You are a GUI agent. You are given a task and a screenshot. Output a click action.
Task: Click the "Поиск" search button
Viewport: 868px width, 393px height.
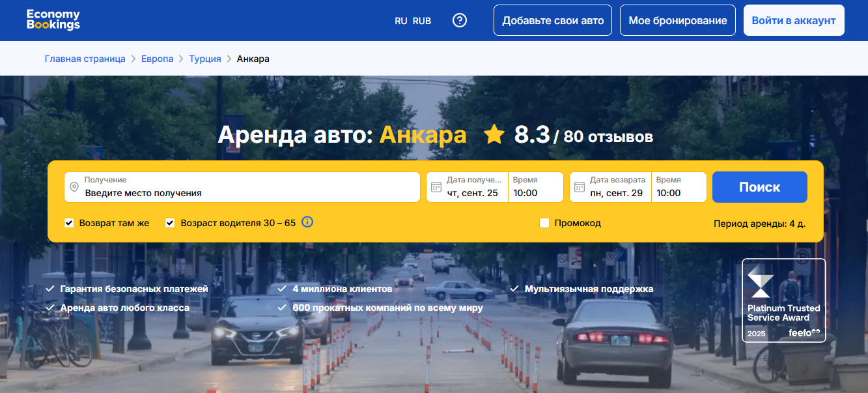pos(759,187)
